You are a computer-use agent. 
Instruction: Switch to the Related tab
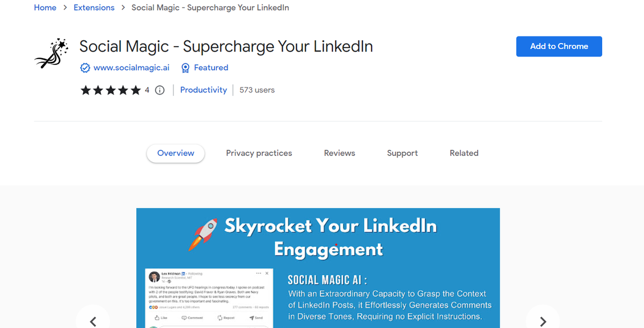[x=464, y=153]
